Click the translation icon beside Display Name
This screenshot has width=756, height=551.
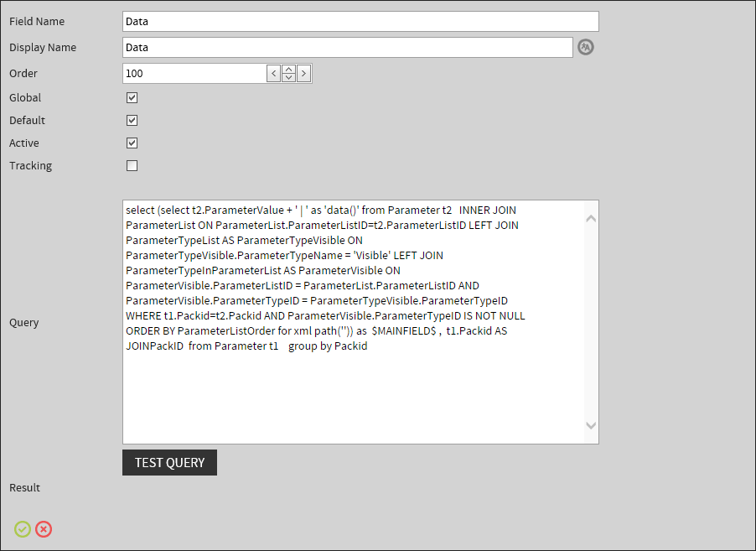coord(585,47)
